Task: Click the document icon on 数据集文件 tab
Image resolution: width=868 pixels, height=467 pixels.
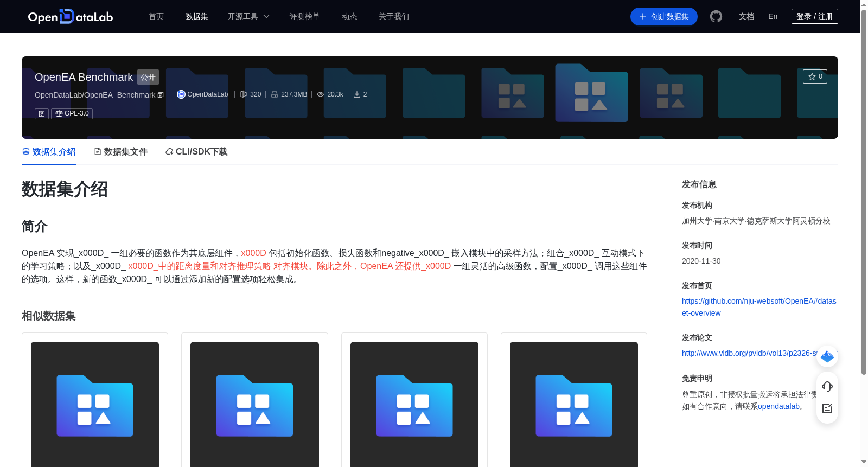Action: click(98, 151)
